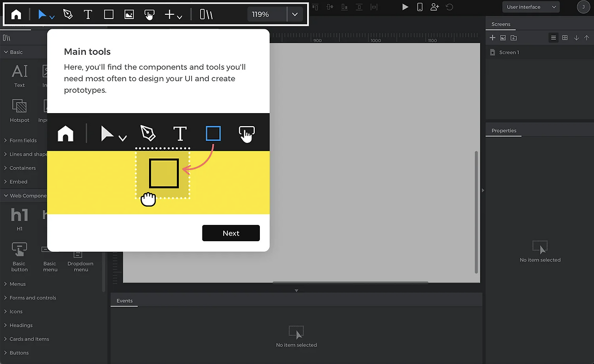Select the Dropdown menu component
Screen dimensions: 594x364
tap(81, 261)
